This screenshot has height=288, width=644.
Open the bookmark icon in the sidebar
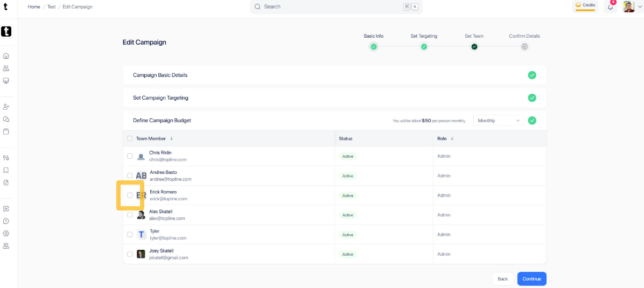coord(6,170)
